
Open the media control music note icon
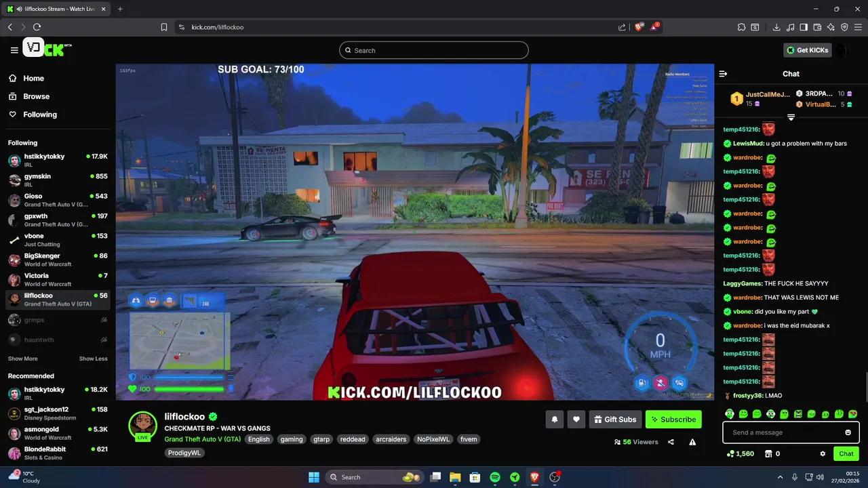[x=790, y=27]
